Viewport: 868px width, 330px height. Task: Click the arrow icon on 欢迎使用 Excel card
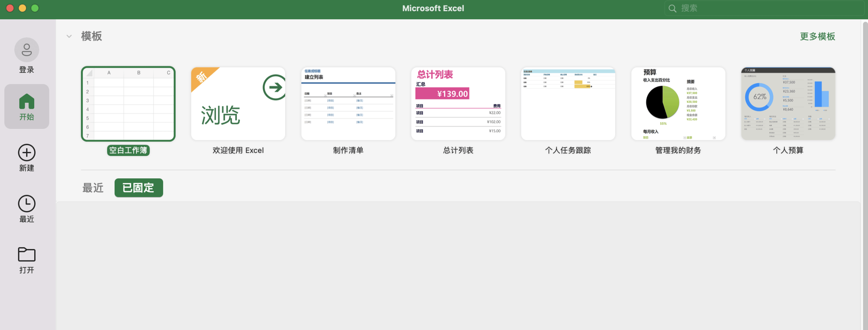275,87
